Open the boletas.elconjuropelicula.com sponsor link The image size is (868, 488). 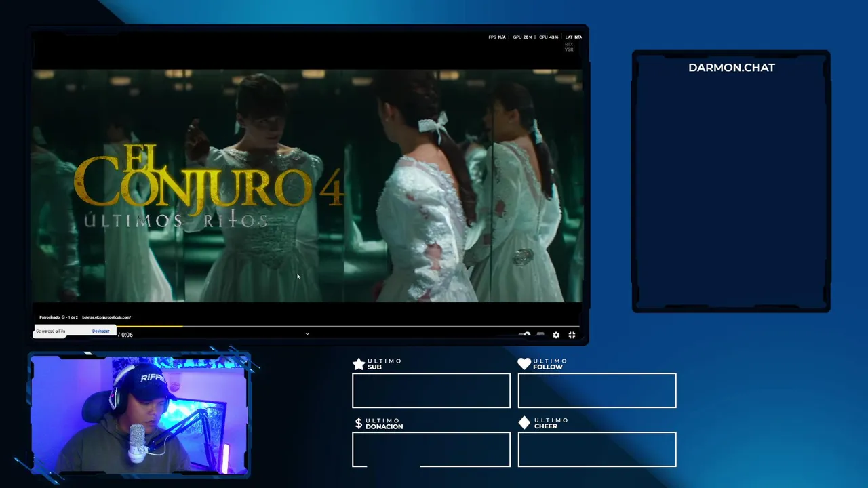pos(106,317)
